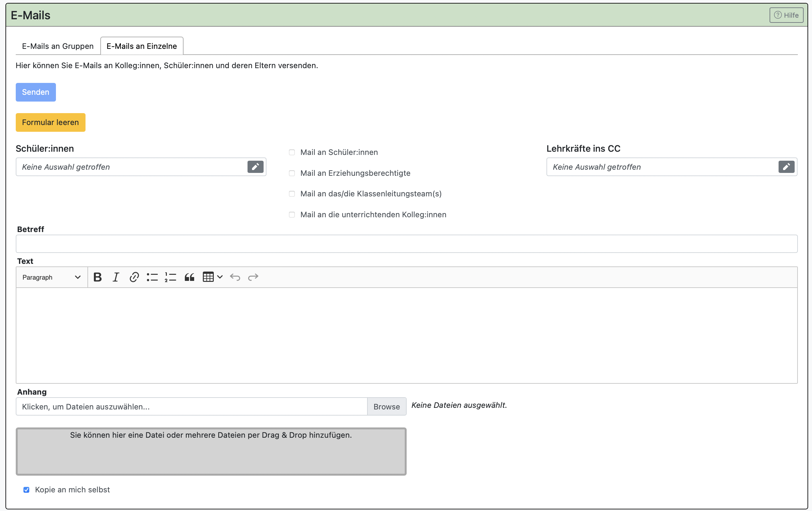Switch to E-Mails an Gruppen tab

click(x=58, y=46)
